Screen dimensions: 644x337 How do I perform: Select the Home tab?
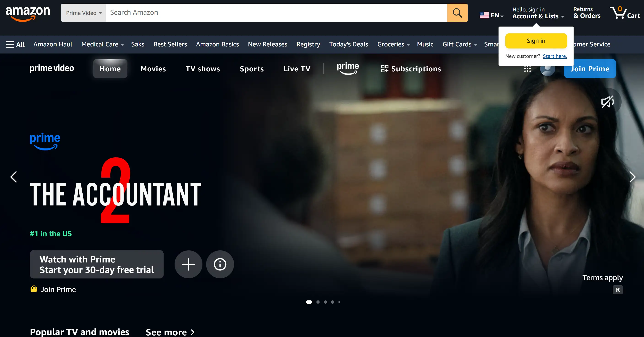point(110,69)
